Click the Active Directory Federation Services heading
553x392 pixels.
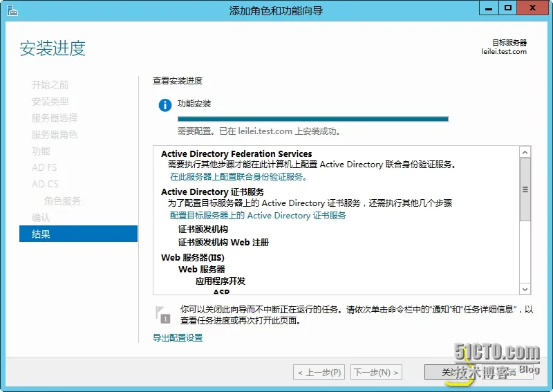click(x=236, y=154)
